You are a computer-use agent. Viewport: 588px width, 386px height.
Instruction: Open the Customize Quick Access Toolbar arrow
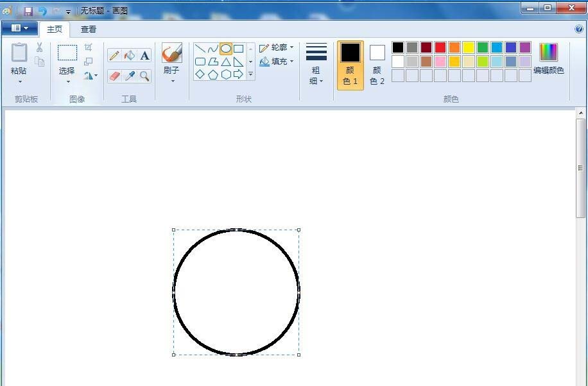[68, 12]
